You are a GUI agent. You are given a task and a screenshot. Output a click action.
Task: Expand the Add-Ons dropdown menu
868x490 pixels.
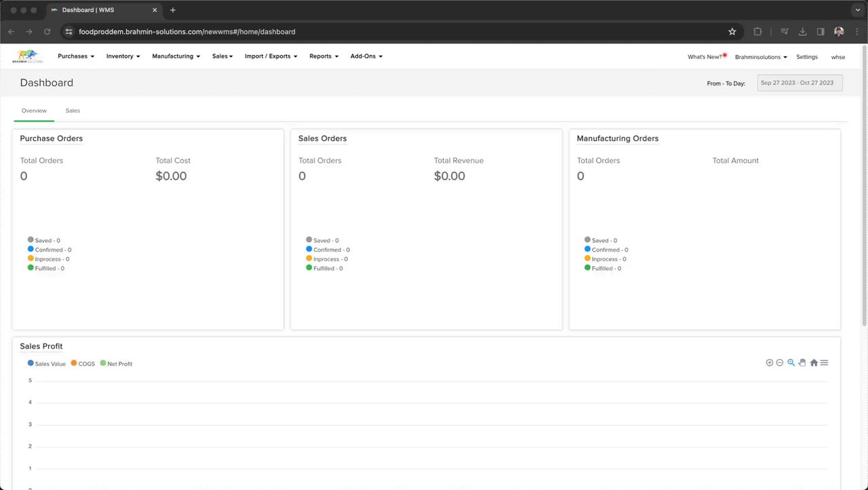tap(366, 56)
